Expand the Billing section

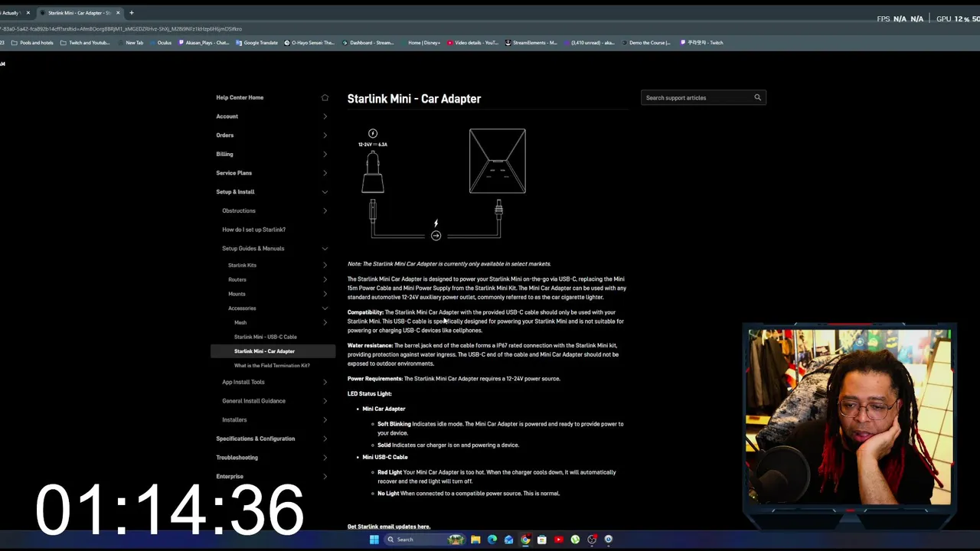tap(325, 154)
